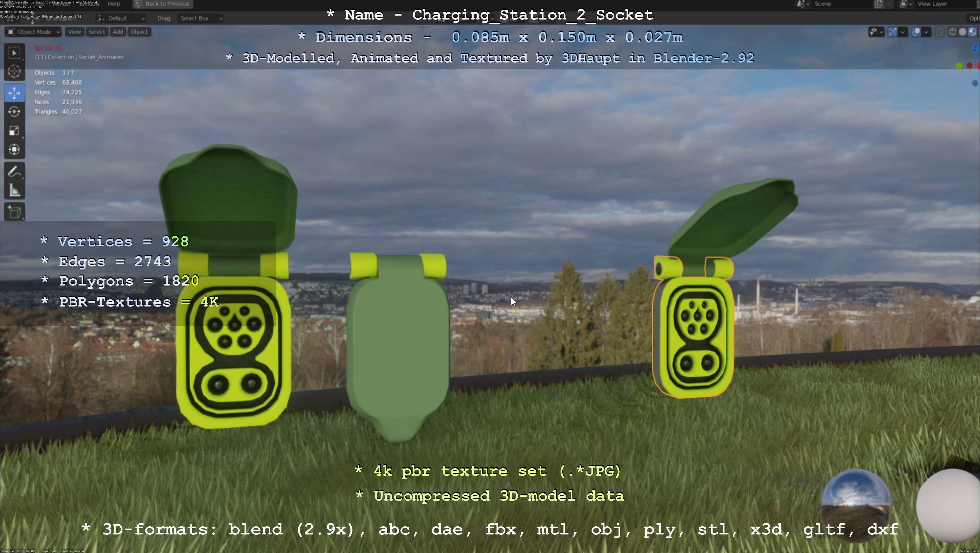This screenshot has height=553, width=980.
Task: Click the Back to Previous screen icon
Action: 138,4
